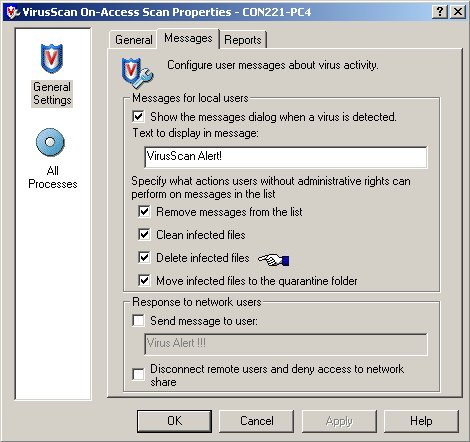Screen dimensions: 470x442
Task: Select the General Settings shield icon
Action: (51, 58)
